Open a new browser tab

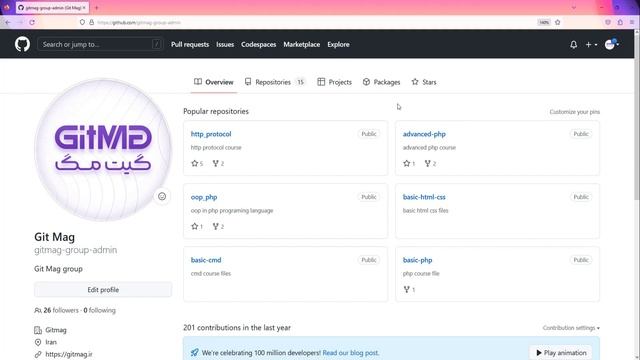click(97, 8)
